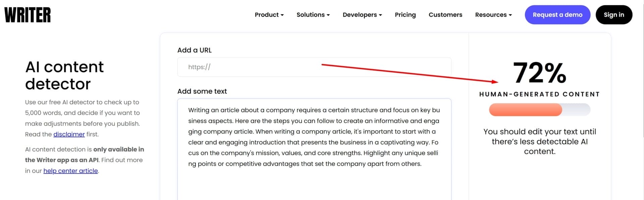Open the Customers page
Image resolution: width=644 pixels, height=200 pixels.
click(445, 15)
